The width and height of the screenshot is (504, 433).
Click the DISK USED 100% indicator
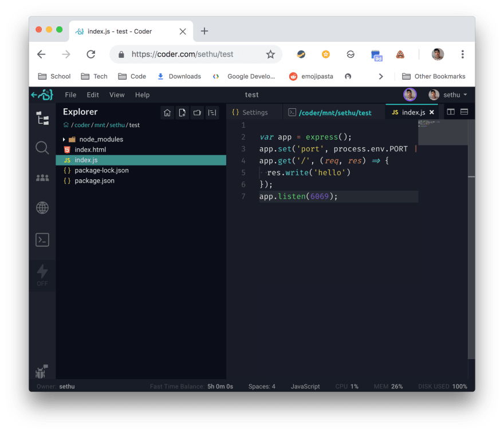[442, 386]
